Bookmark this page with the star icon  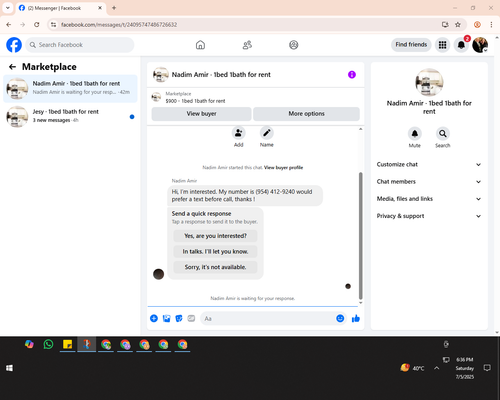click(458, 25)
